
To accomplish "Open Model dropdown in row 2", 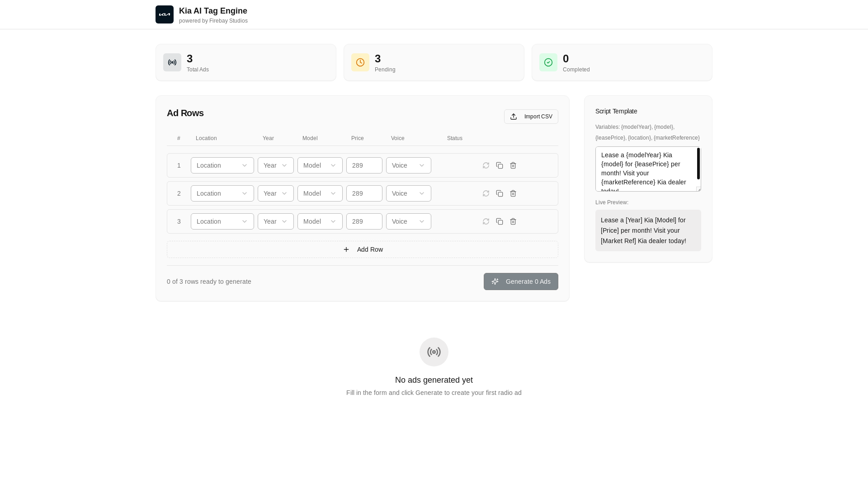I will (x=320, y=193).
